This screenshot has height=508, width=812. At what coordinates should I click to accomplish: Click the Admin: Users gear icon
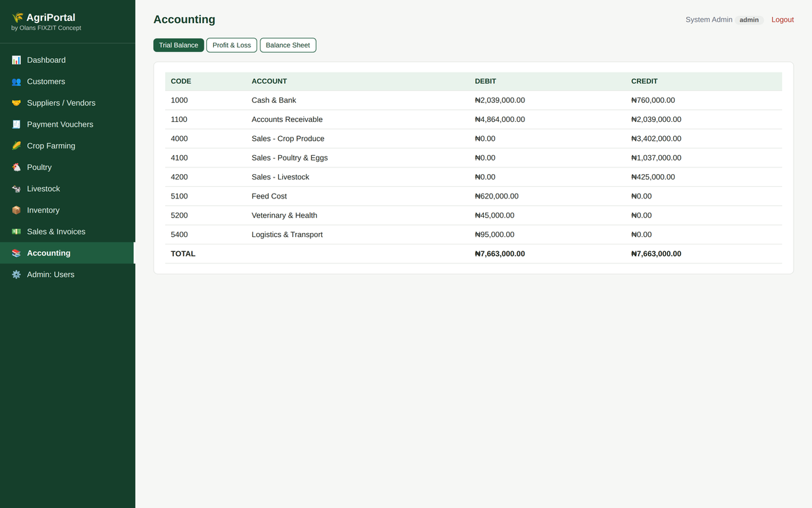click(16, 275)
